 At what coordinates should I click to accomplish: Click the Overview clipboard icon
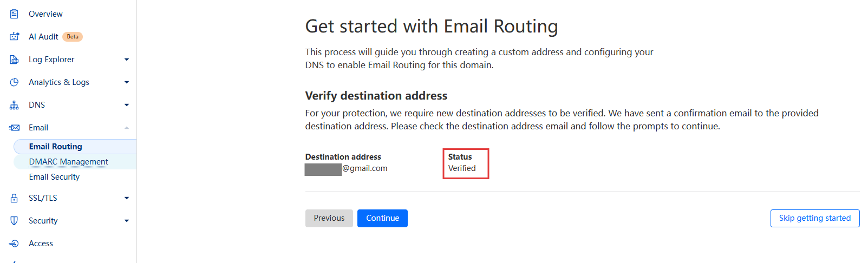[x=14, y=14]
